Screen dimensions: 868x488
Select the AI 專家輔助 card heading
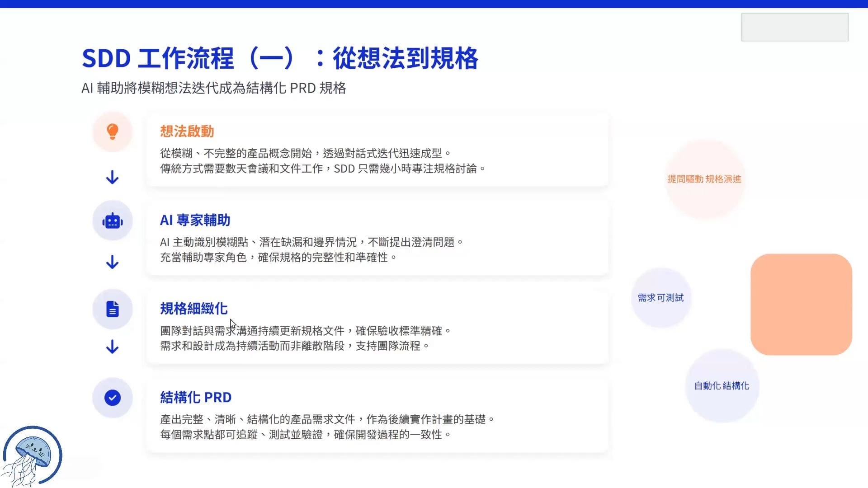tap(195, 220)
